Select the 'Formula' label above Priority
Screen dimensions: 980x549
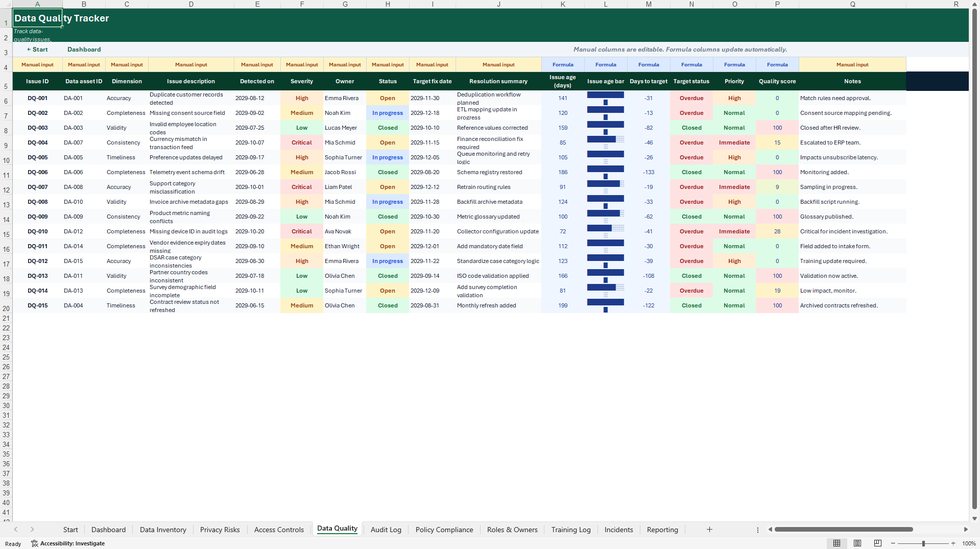734,65
